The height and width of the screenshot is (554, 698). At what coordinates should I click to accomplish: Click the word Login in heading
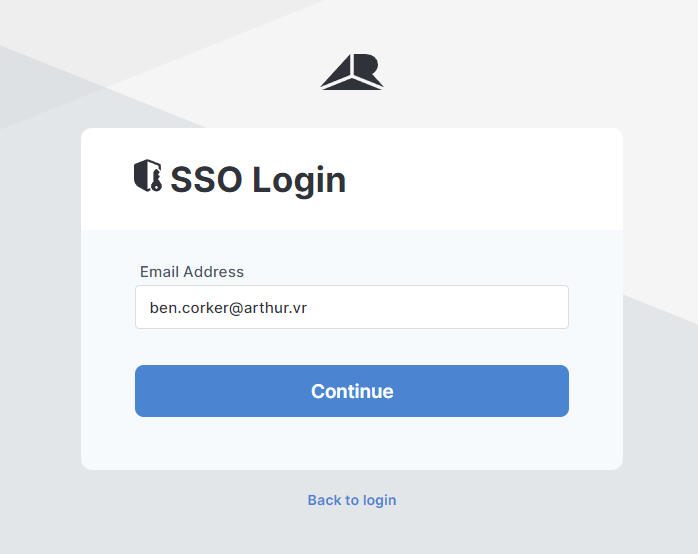(x=299, y=180)
